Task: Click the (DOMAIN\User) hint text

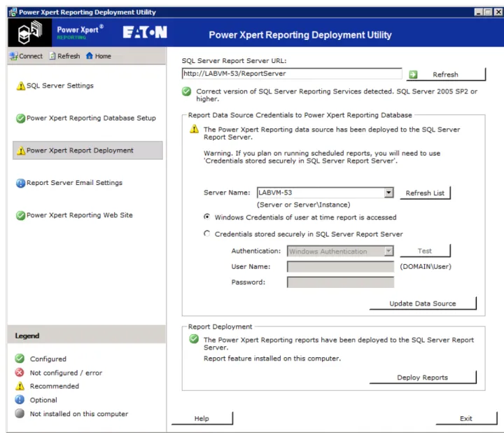Action: pyautogui.click(x=426, y=267)
